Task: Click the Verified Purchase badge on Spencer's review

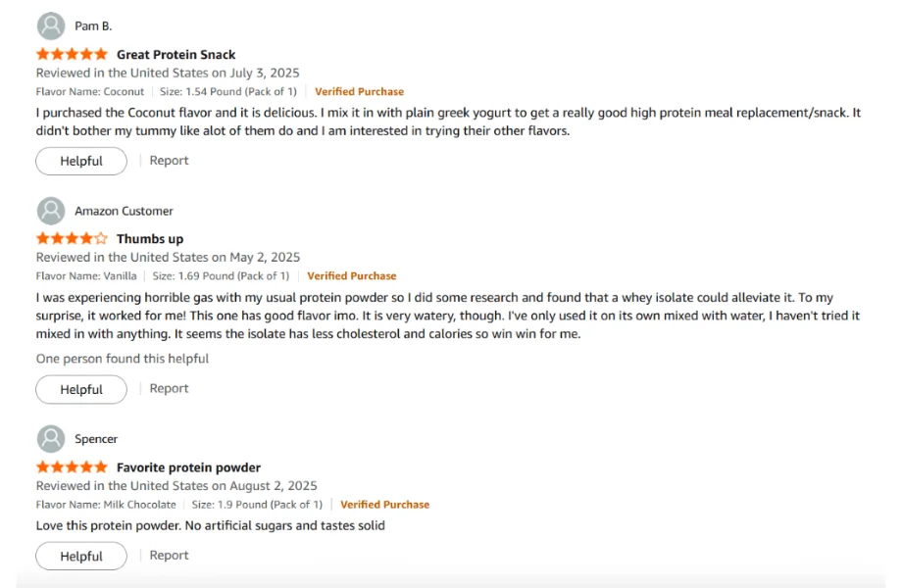Action: (x=385, y=504)
